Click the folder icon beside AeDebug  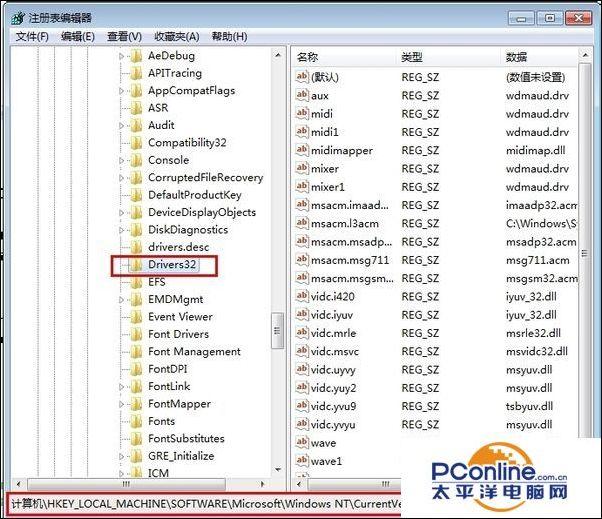(x=136, y=56)
